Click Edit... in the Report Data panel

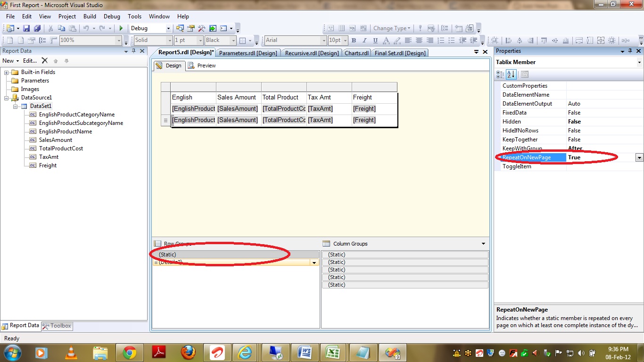point(30,61)
